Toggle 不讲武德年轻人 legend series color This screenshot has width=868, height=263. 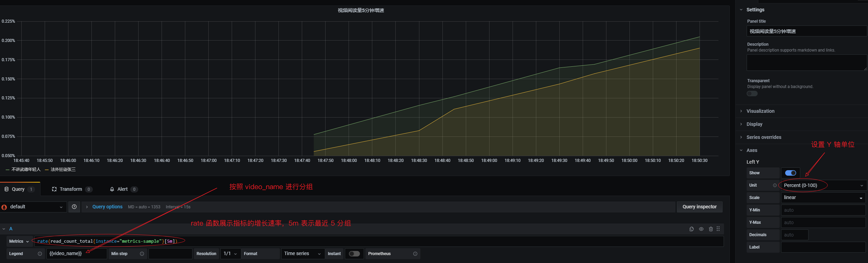click(8, 169)
